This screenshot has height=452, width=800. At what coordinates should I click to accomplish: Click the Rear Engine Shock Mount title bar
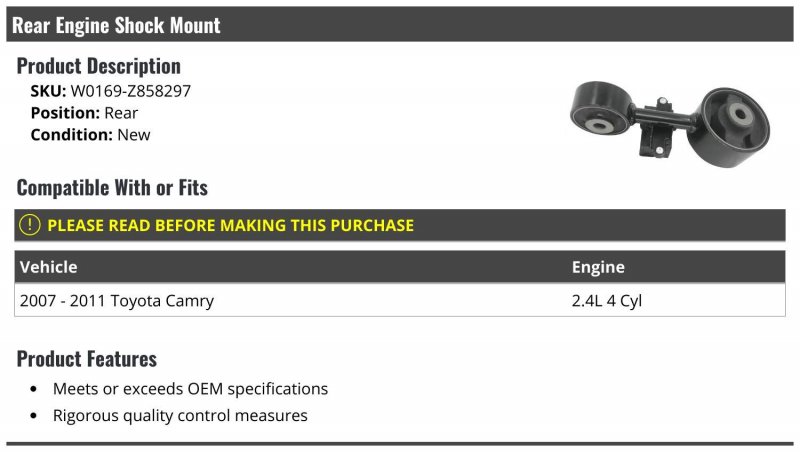(x=399, y=24)
